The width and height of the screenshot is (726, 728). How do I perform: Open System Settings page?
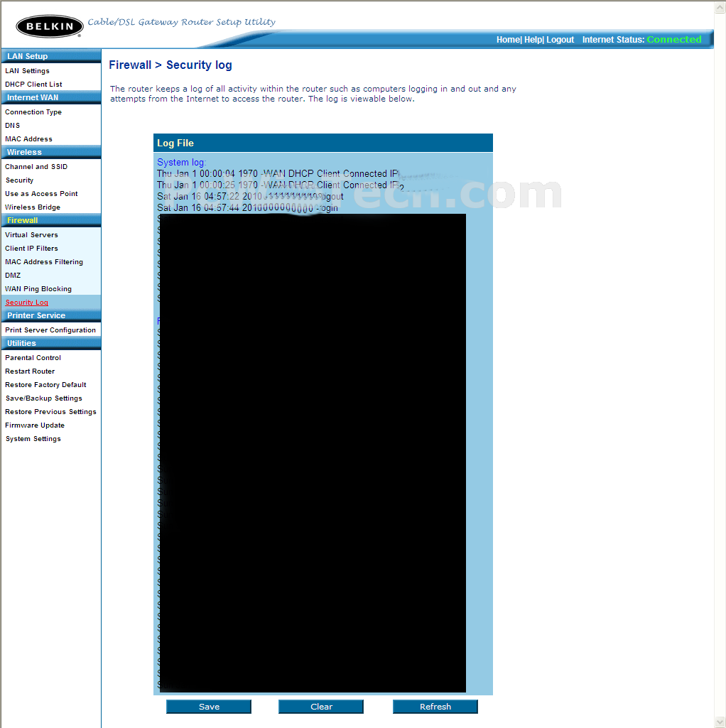tap(33, 439)
